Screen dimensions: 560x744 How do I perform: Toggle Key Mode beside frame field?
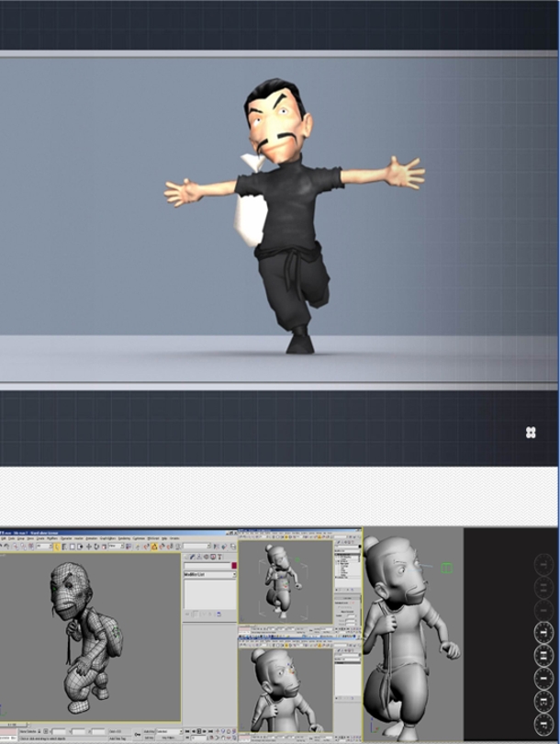[x=187, y=738]
